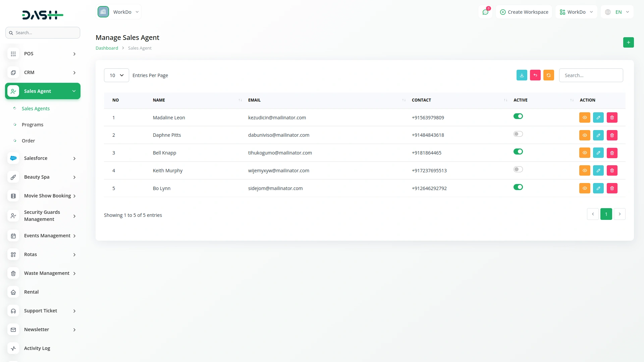Open the chat messages icon in header
This screenshot has width=644, height=362.
point(485,12)
